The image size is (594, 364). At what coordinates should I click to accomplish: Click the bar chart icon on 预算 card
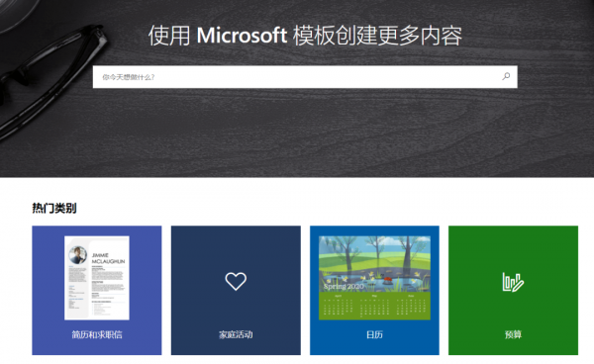(513, 282)
